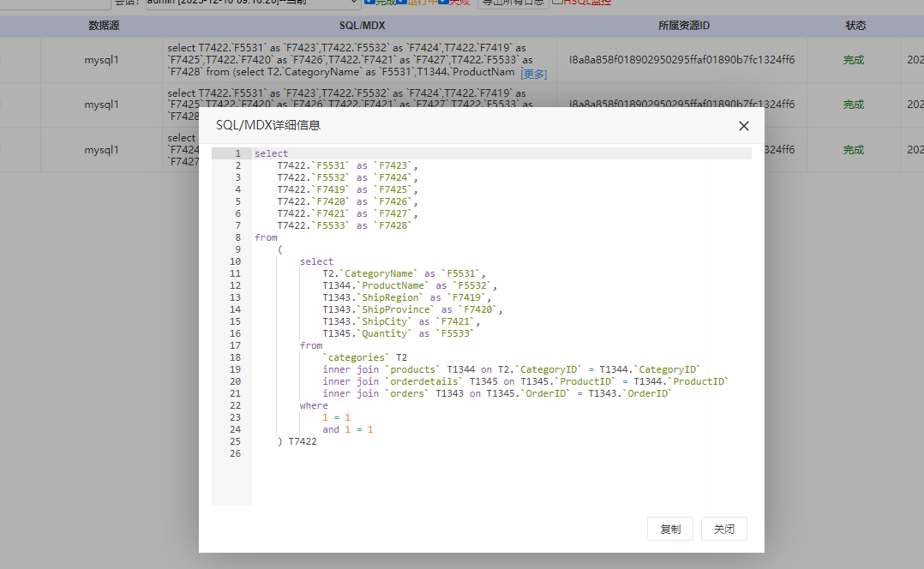
Task: Click the T1345.`Quantity` code line
Action: [x=399, y=333]
